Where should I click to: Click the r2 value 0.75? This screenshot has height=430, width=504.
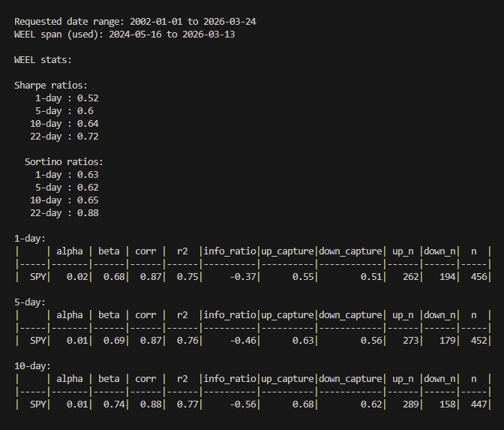click(187, 277)
